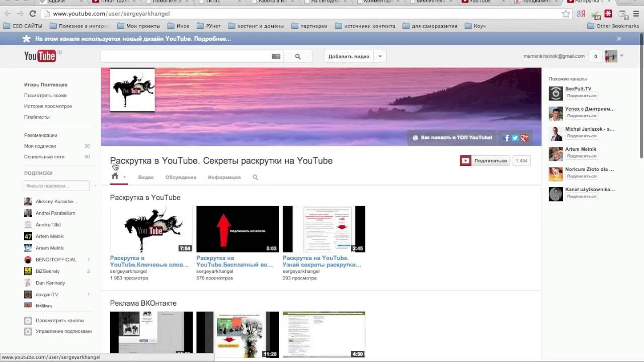Image resolution: width=644 pixels, height=362 pixels.
Task: Click the notifications counter showing 0
Action: click(x=596, y=56)
